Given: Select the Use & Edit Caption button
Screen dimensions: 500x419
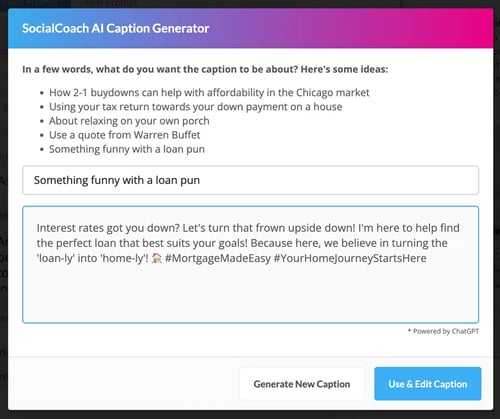Looking at the screenshot, I should [x=428, y=384].
